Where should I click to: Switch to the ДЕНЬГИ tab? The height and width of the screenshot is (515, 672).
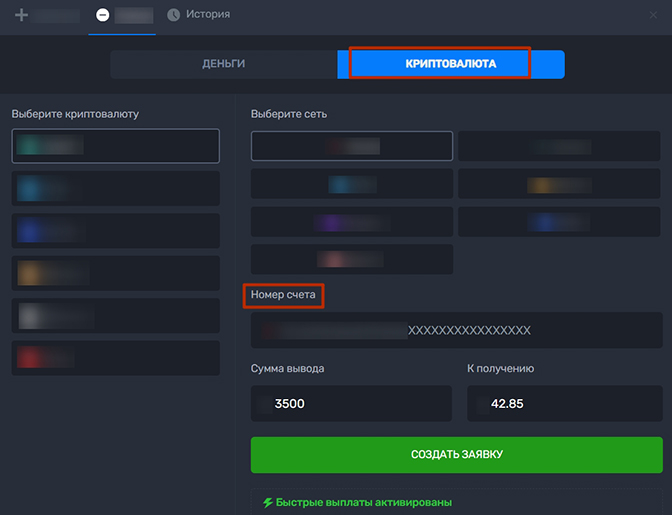pyautogui.click(x=223, y=64)
